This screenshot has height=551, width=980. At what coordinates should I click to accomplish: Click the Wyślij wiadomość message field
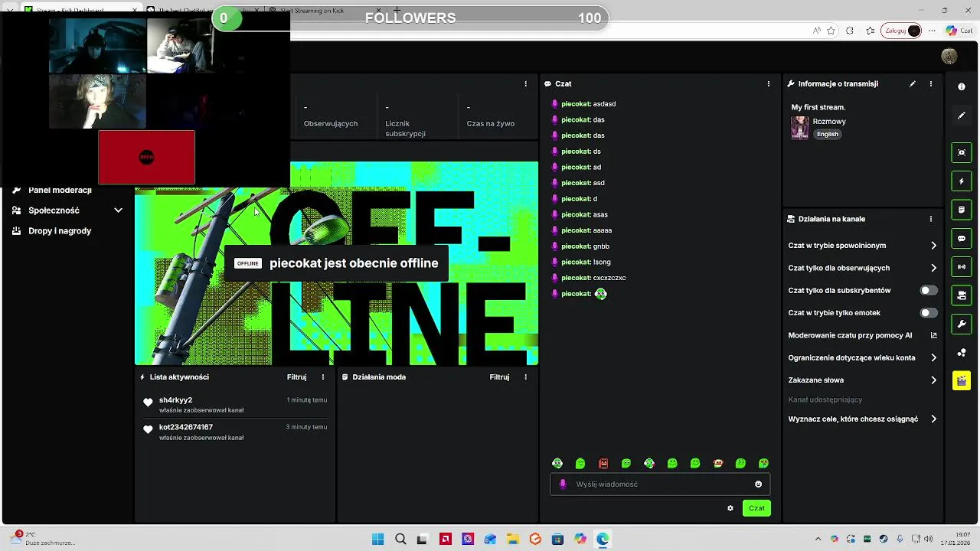(x=660, y=484)
